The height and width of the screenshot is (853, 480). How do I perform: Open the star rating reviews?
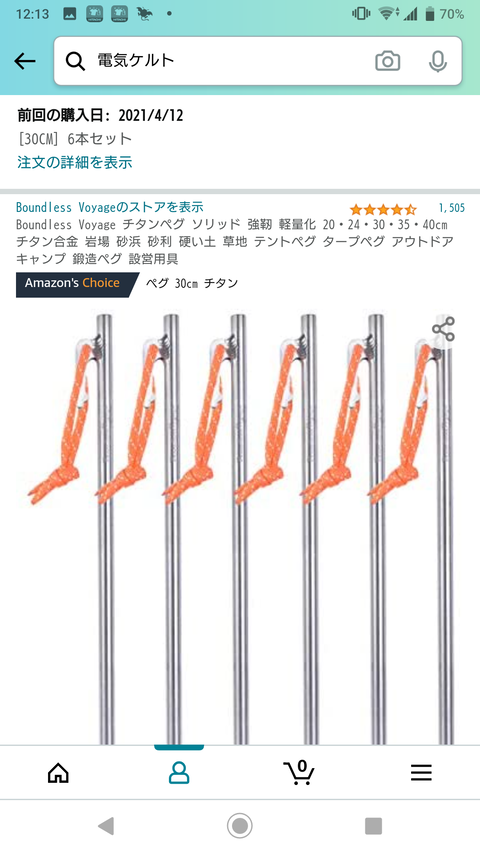coord(383,208)
